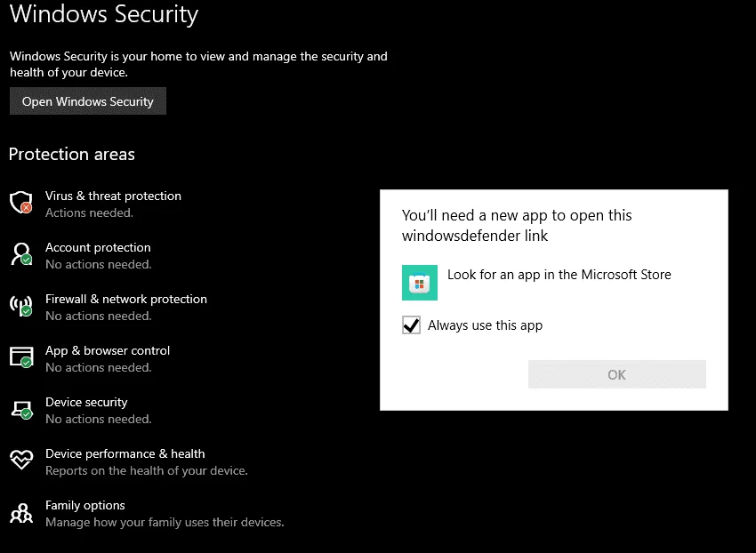The height and width of the screenshot is (553, 756).
Task: Click No actions needed under Firewall & network protection
Action: (x=99, y=316)
